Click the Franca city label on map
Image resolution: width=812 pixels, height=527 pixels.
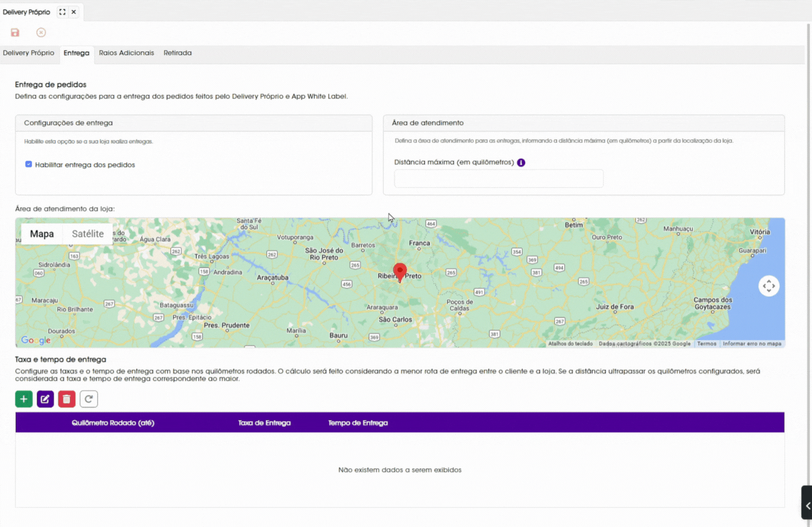coord(419,243)
